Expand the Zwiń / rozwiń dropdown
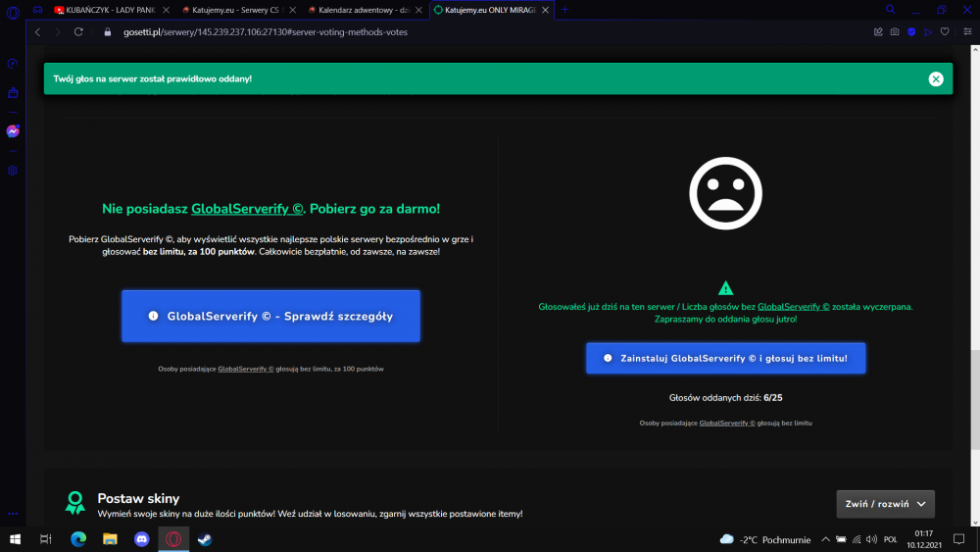 (x=886, y=504)
